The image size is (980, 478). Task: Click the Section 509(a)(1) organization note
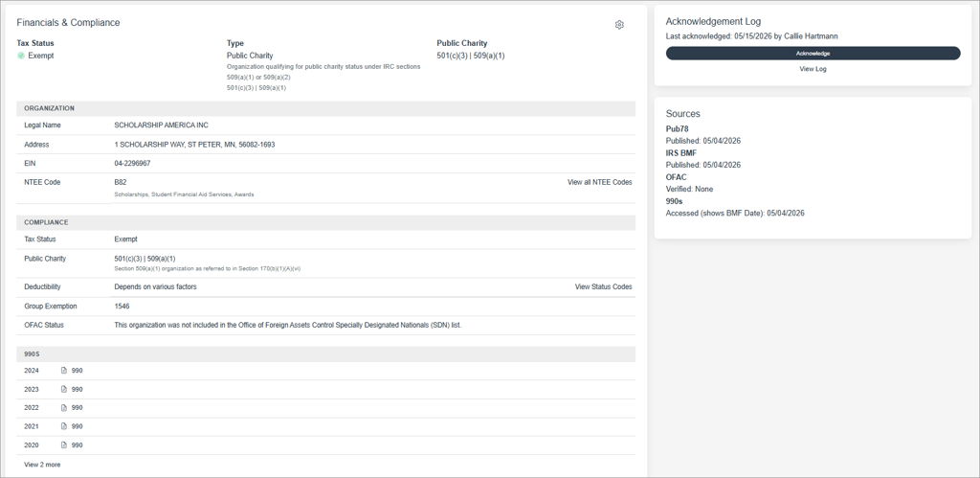pos(208,268)
